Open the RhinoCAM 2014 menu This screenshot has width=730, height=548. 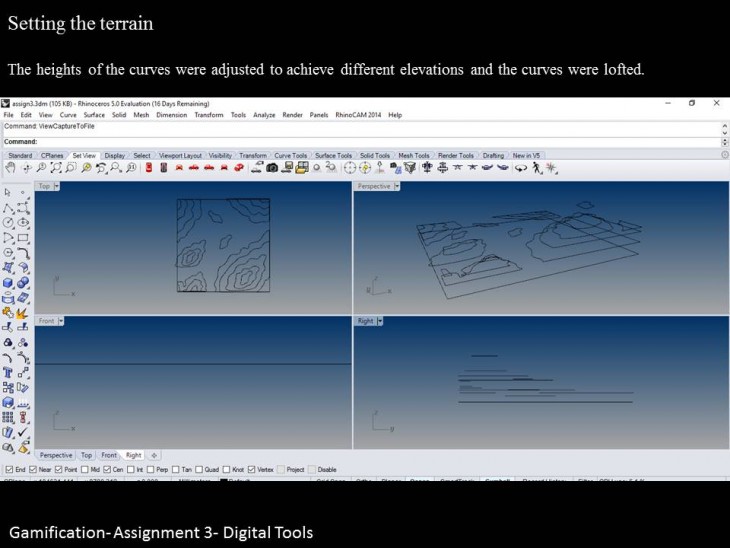tap(358, 115)
